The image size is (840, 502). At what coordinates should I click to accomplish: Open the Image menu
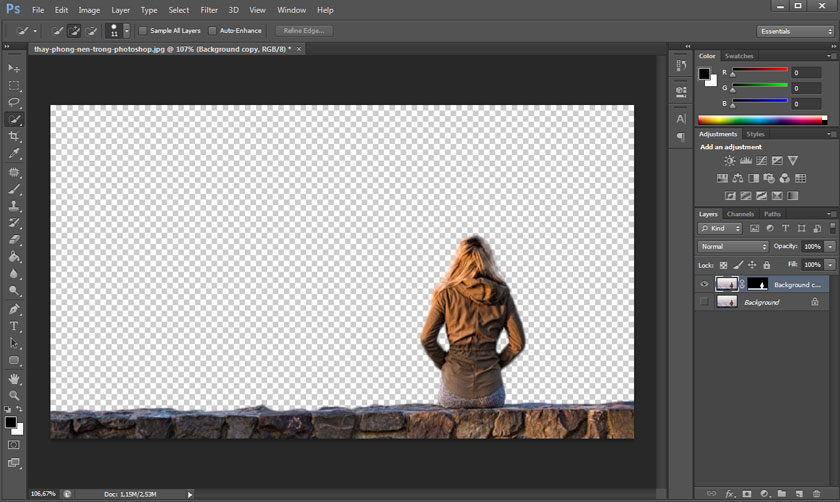pyautogui.click(x=89, y=10)
